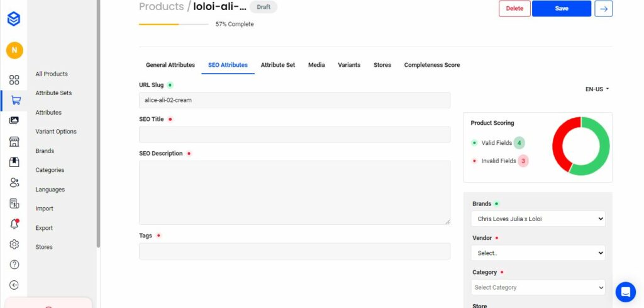Click the help question mark icon
The width and height of the screenshot is (644, 308).
14,265
